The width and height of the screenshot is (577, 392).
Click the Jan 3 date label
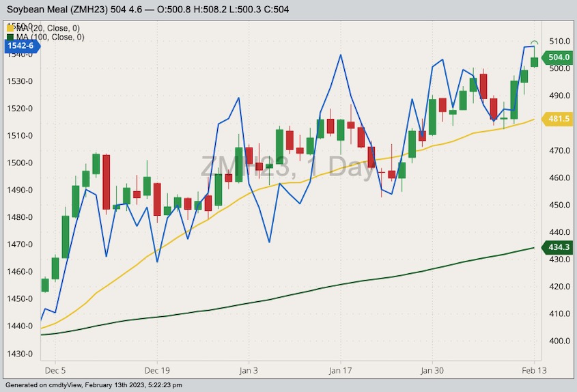(x=249, y=370)
